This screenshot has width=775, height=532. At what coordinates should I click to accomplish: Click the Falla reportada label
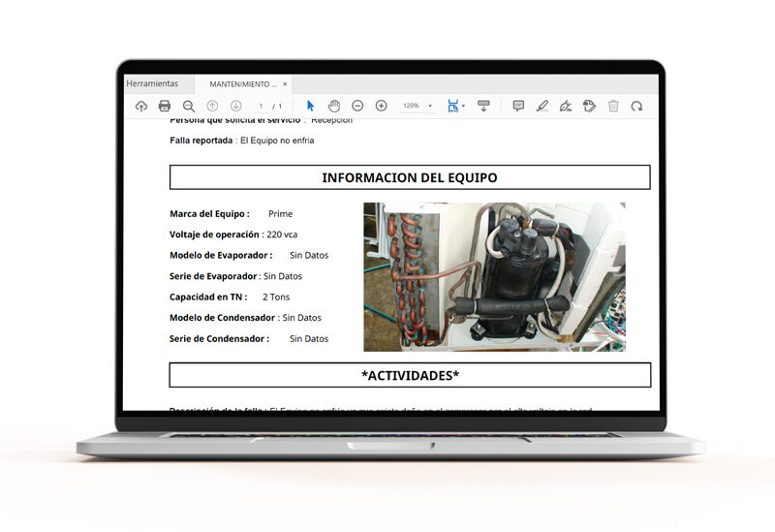[x=201, y=141]
